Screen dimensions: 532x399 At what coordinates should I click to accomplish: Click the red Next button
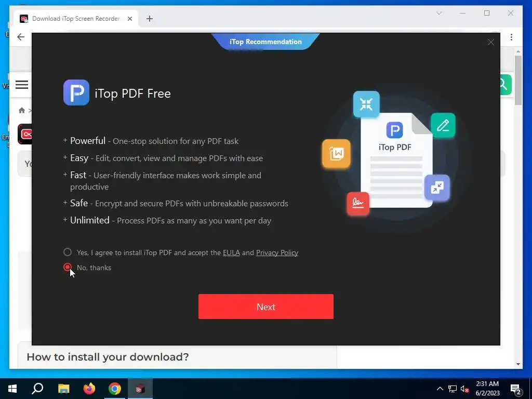point(265,307)
